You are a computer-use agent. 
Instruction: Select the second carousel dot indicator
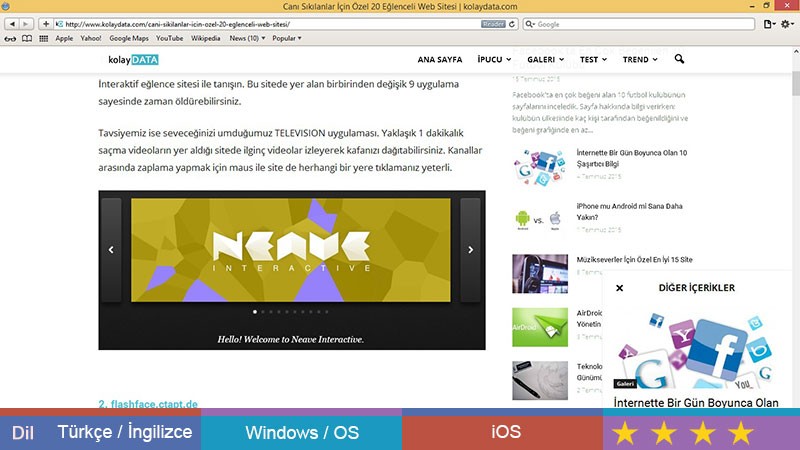263,312
